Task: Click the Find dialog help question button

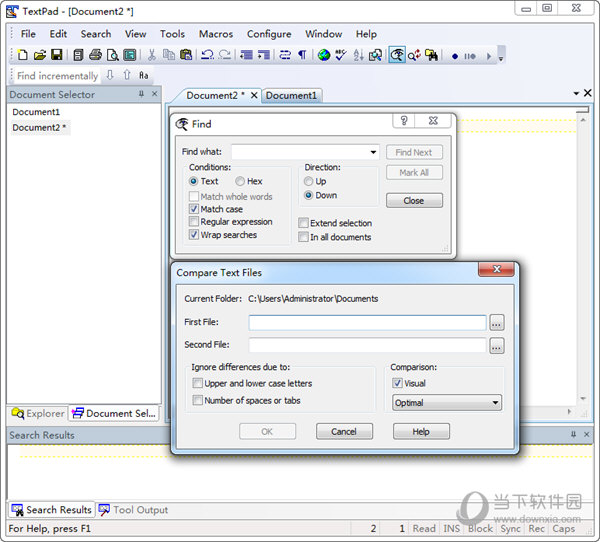Action: point(404,121)
